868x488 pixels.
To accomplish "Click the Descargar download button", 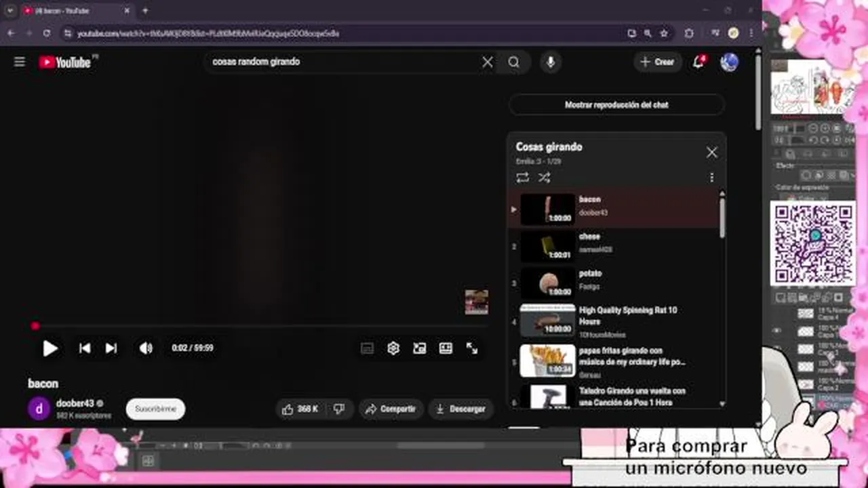I will (461, 409).
